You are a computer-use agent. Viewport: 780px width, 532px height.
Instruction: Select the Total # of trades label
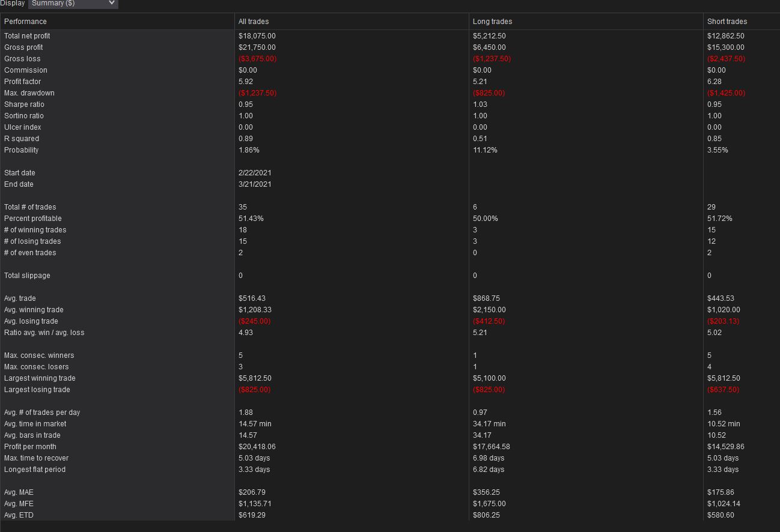tap(30, 207)
